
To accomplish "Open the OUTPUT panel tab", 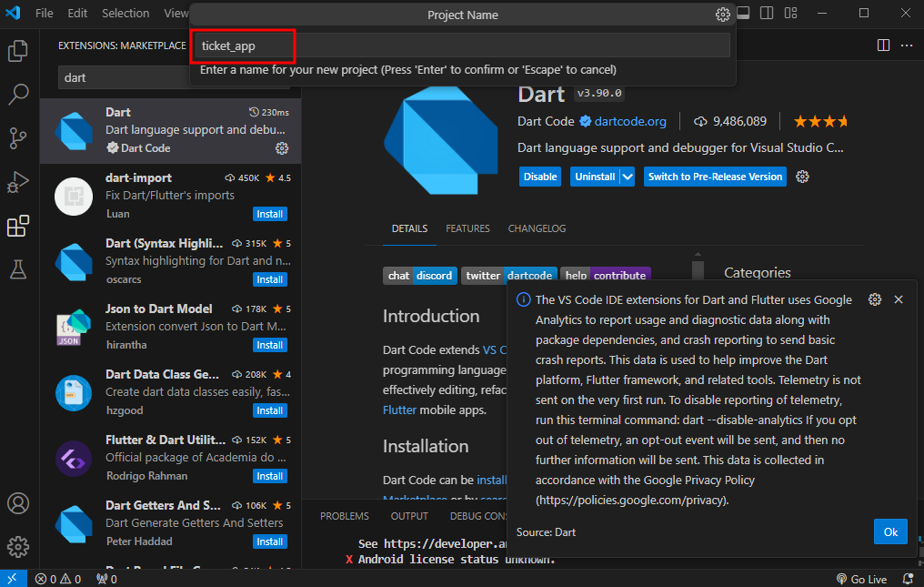I will click(409, 516).
